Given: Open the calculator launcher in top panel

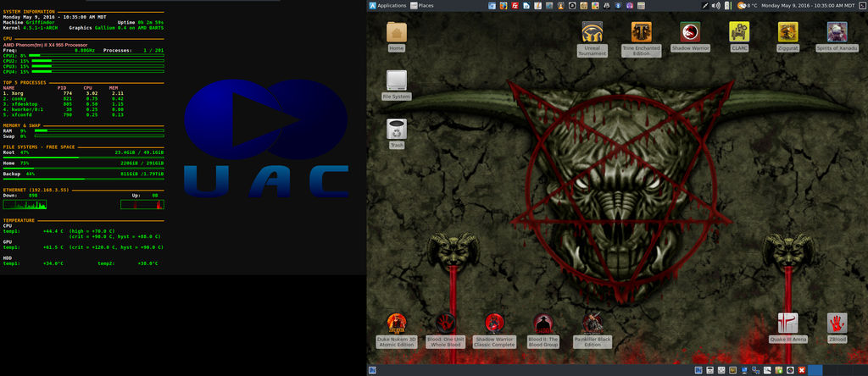Looking at the screenshot, I should click(641, 6).
